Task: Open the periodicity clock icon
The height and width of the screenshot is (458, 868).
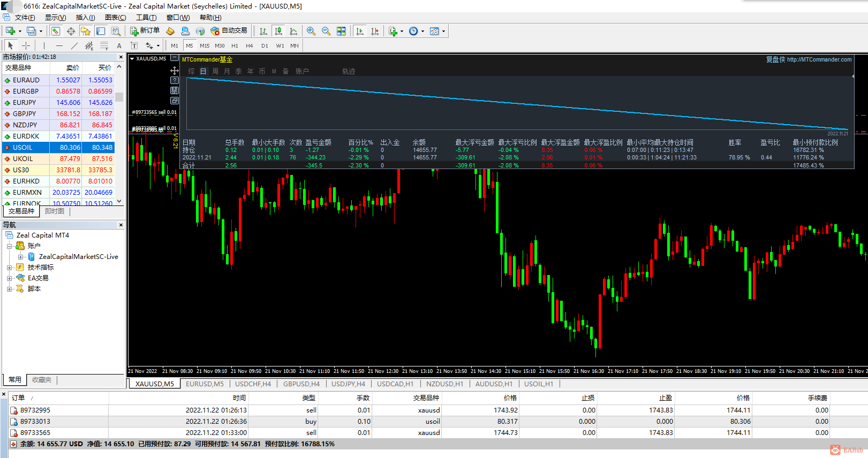Action: pos(413,31)
